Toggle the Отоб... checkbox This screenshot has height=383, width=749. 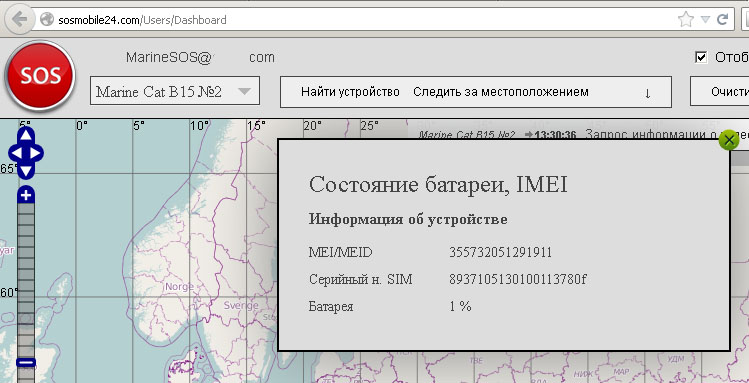pyautogui.click(x=701, y=57)
